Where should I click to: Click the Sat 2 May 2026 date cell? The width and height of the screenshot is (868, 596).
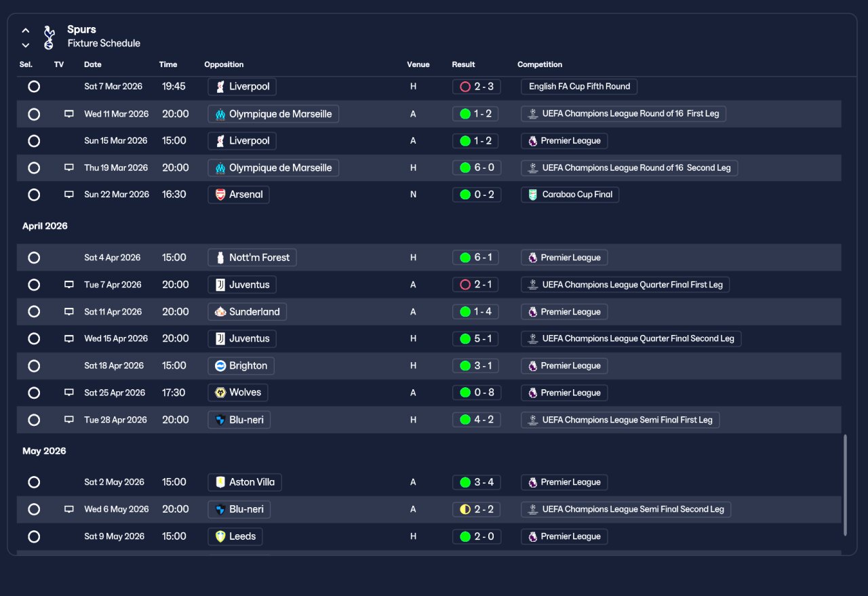tap(114, 482)
